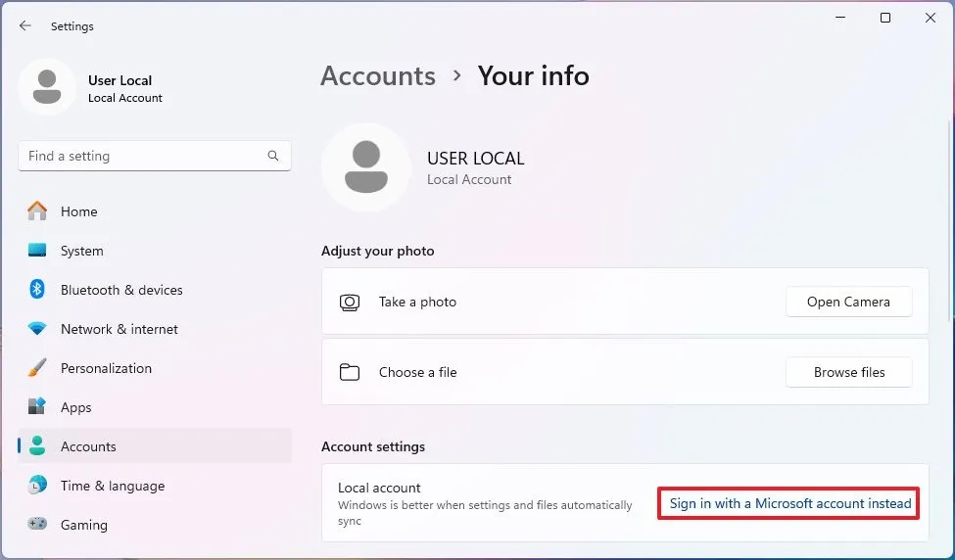Click the Find a setting search box
Image resolution: width=955 pixels, height=560 pixels.
155,156
